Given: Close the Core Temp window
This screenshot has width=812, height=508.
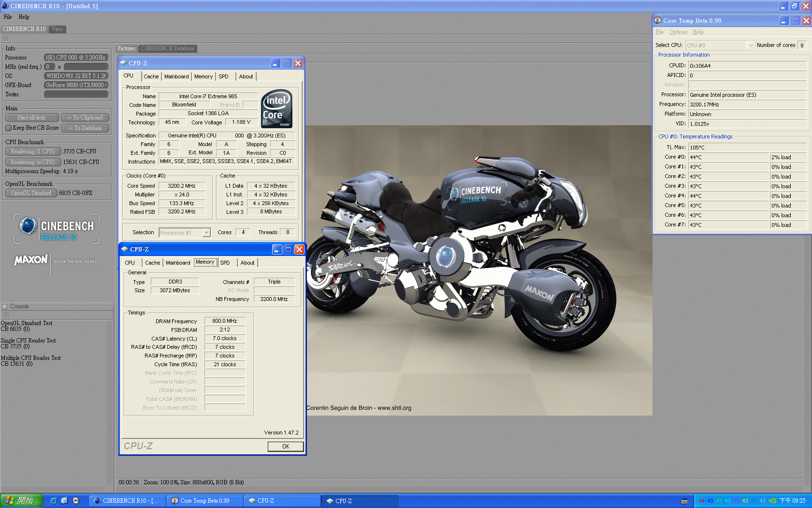Looking at the screenshot, I should pos(806,21).
